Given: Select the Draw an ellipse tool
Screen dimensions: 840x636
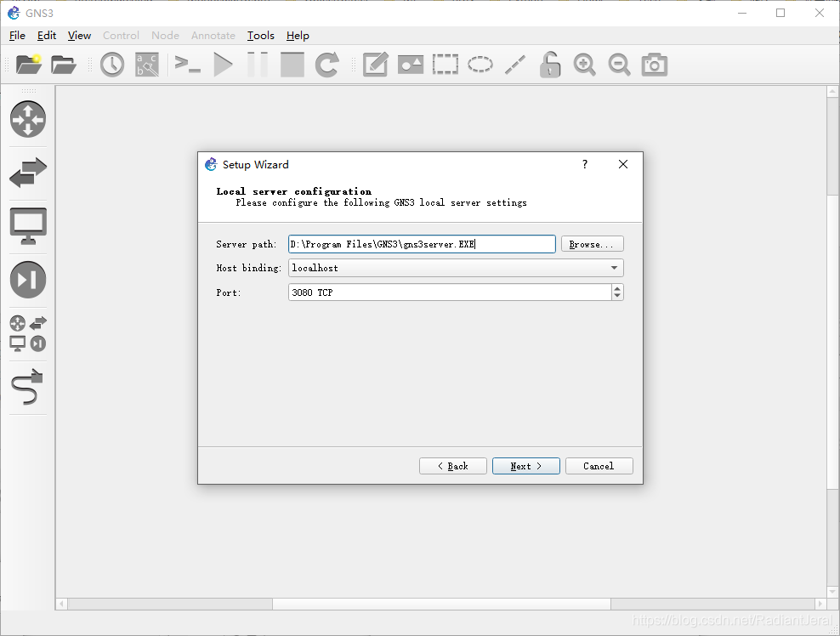Looking at the screenshot, I should click(x=480, y=65).
